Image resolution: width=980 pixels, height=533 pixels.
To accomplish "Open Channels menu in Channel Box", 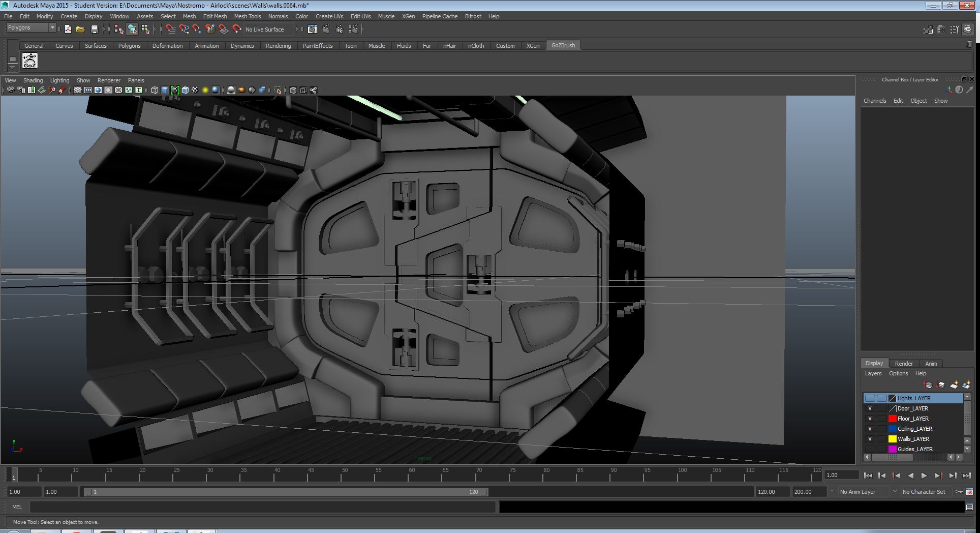I will click(x=874, y=101).
